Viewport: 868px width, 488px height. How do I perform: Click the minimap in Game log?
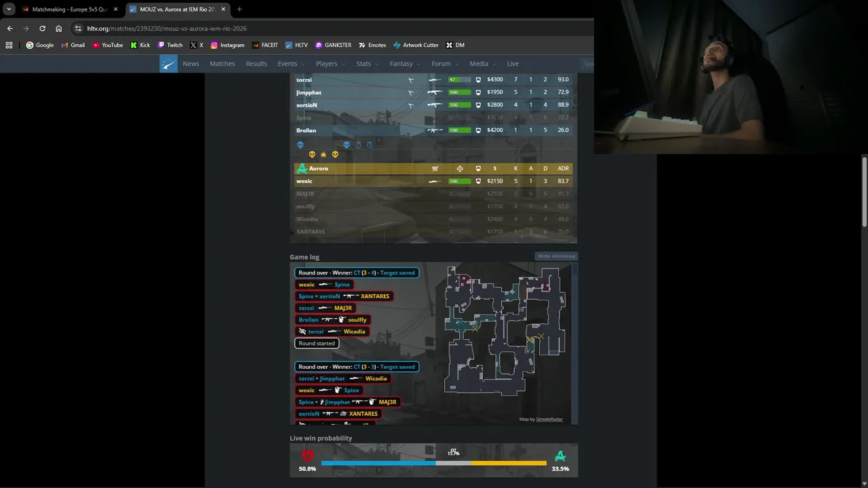click(x=505, y=330)
